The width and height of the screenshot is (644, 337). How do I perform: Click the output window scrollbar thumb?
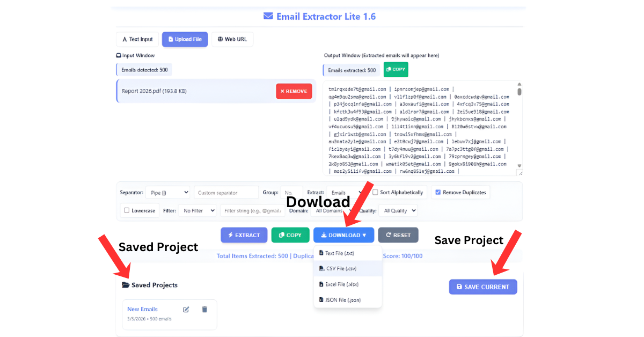[519, 91]
